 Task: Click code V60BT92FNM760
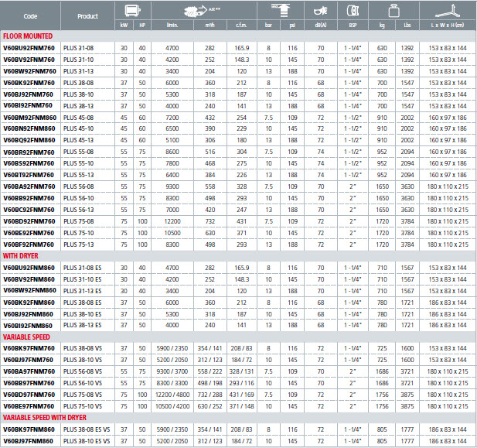(x=29, y=175)
